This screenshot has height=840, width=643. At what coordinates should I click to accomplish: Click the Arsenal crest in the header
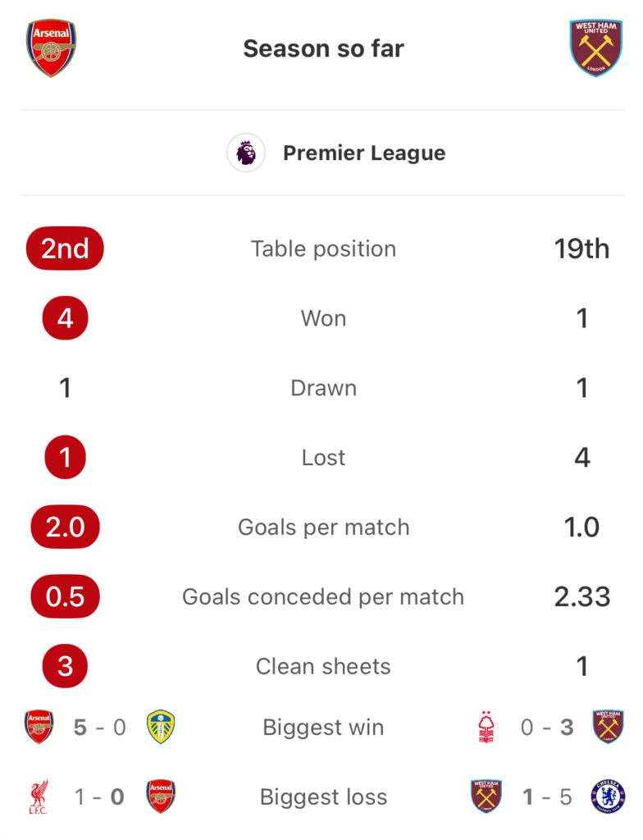click(x=51, y=48)
